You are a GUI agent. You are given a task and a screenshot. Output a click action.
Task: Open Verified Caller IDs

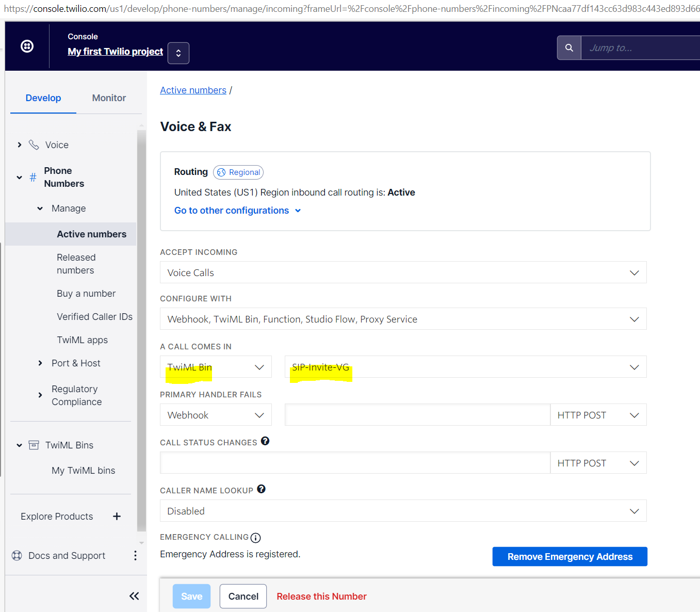point(94,317)
